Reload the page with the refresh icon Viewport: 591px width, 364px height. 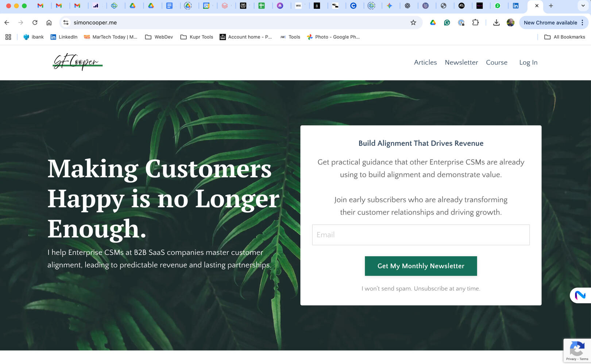(35, 23)
